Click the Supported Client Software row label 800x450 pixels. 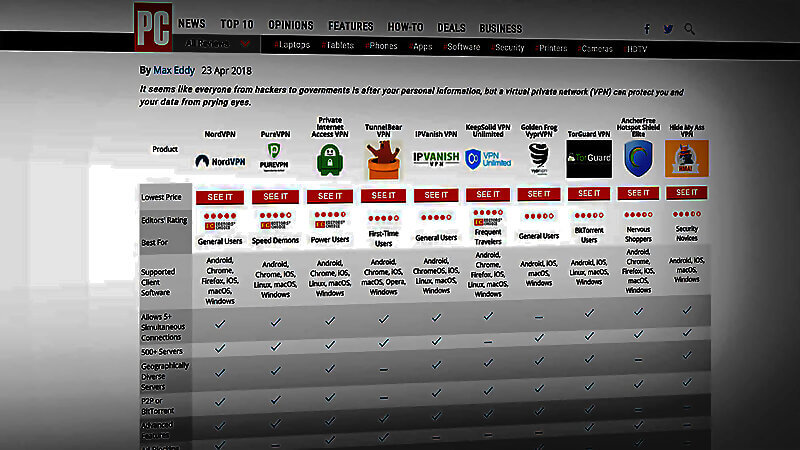(x=158, y=282)
